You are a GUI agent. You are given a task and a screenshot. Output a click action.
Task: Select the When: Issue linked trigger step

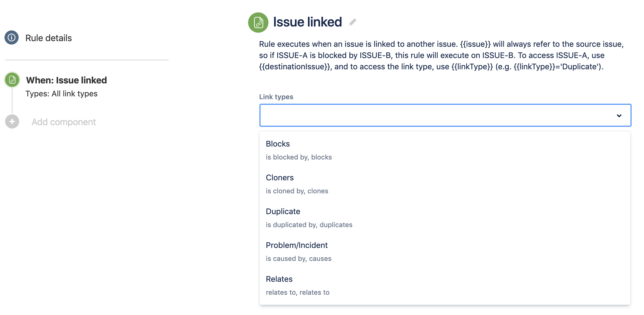[x=66, y=80]
